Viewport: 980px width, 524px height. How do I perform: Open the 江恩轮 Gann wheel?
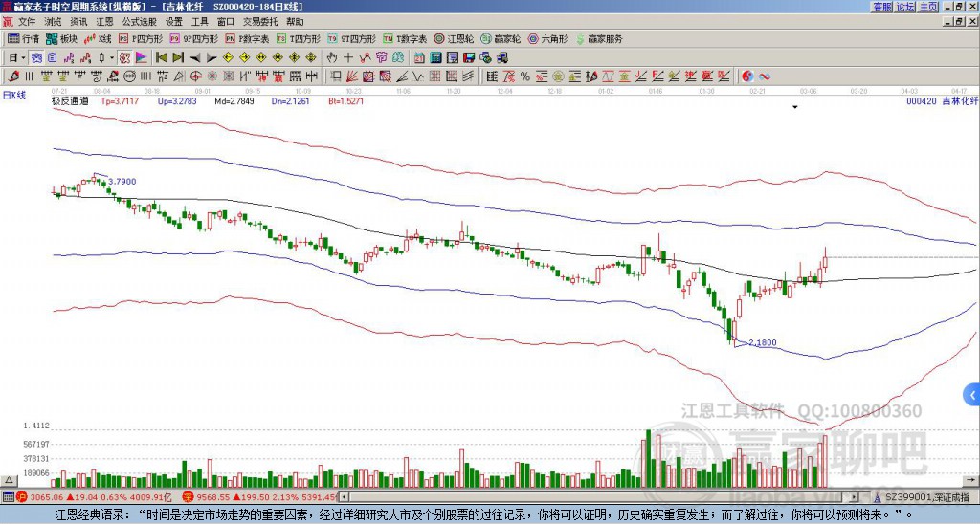click(x=454, y=38)
